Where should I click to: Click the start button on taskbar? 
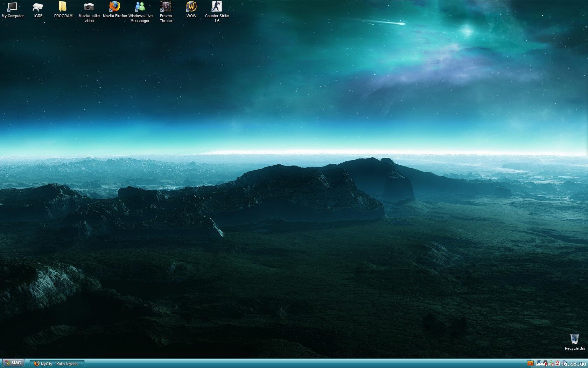pos(13,363)
